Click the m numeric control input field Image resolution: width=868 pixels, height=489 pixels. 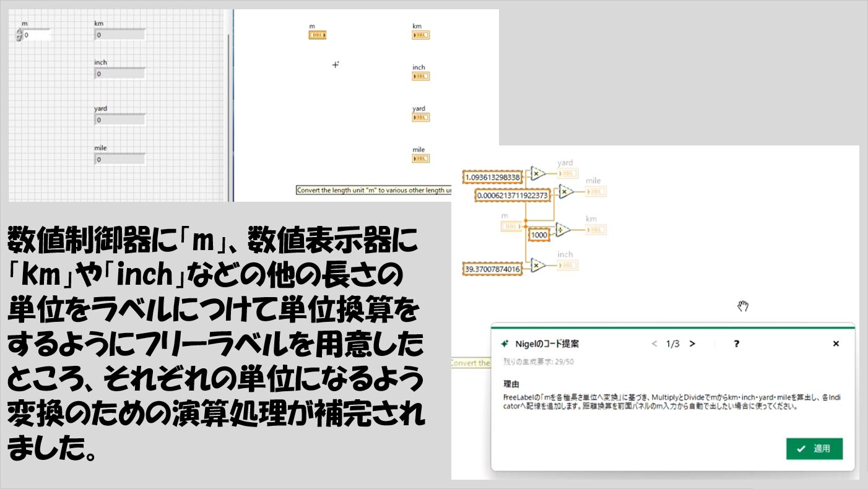pyautogui.click(x=36, y=35)
